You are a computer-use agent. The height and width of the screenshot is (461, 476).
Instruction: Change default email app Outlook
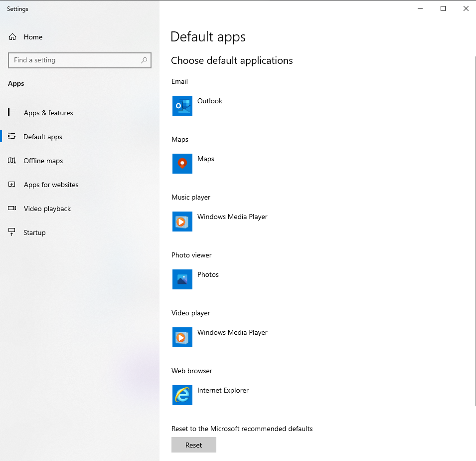210,101
